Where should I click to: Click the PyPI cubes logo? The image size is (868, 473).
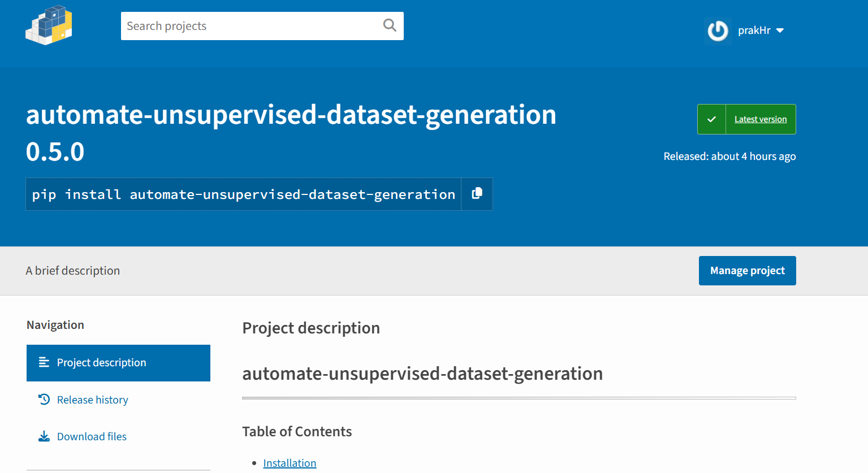pos(49,25)
